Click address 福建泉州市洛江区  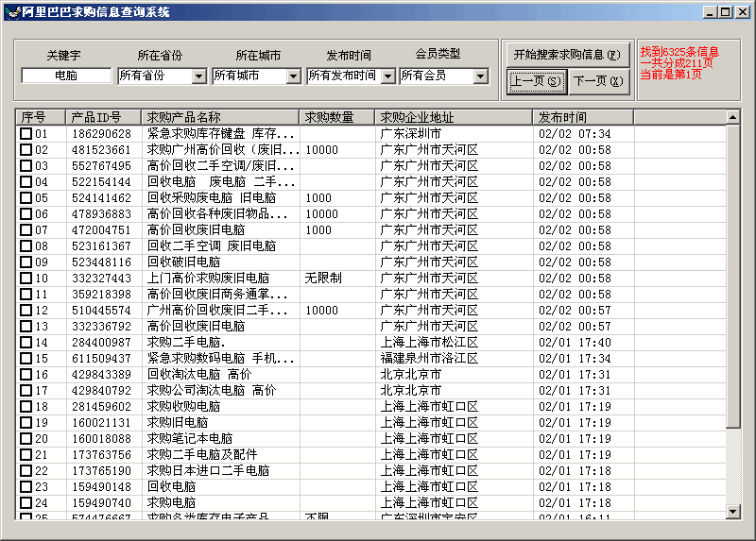click(429, 359)
